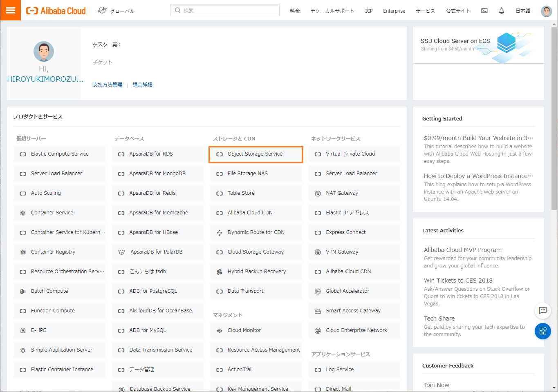Click the SSD Cloud Server on ECS banner
Viewport: 558px width, 392px height.
pos(479,45)
